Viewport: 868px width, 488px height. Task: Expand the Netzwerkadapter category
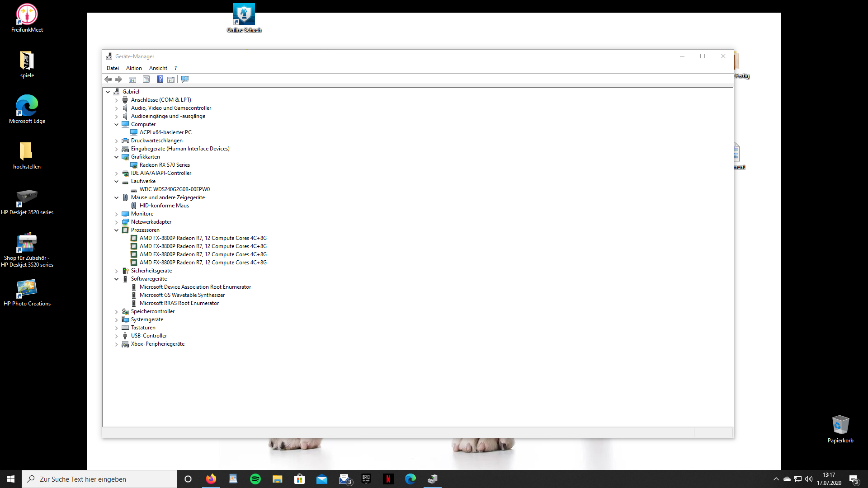[117, 222]
